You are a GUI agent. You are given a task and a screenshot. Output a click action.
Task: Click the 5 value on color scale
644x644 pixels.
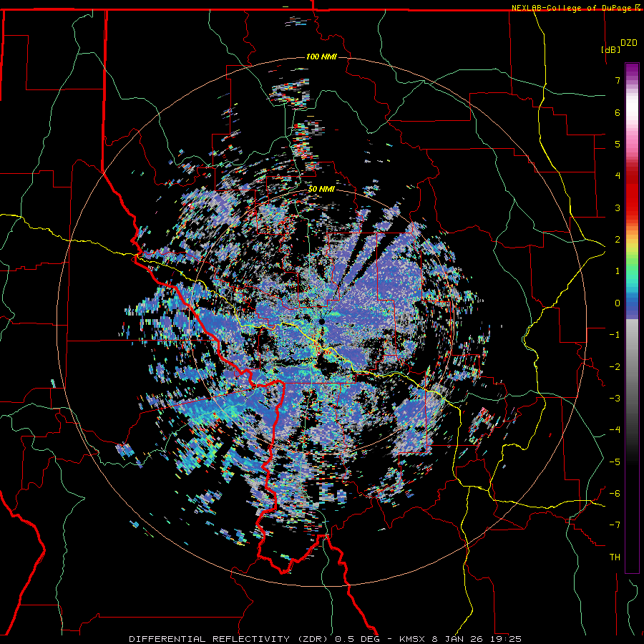tap(618, 144)
